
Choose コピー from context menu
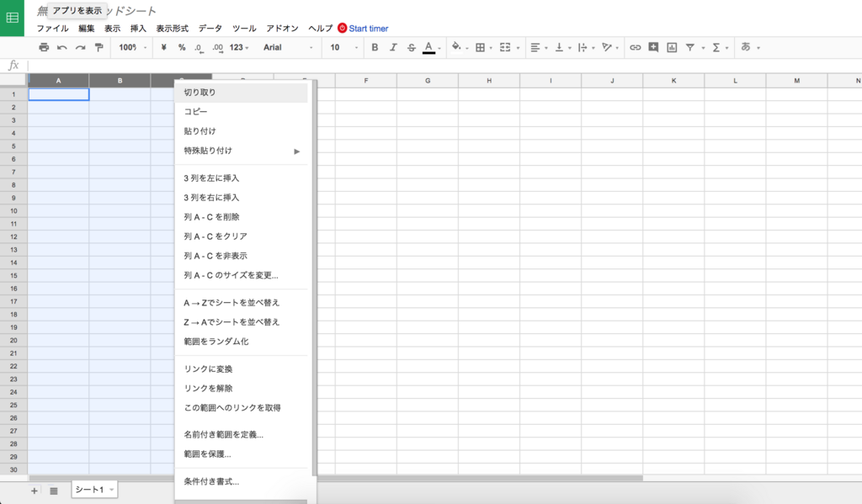[241, 112]
